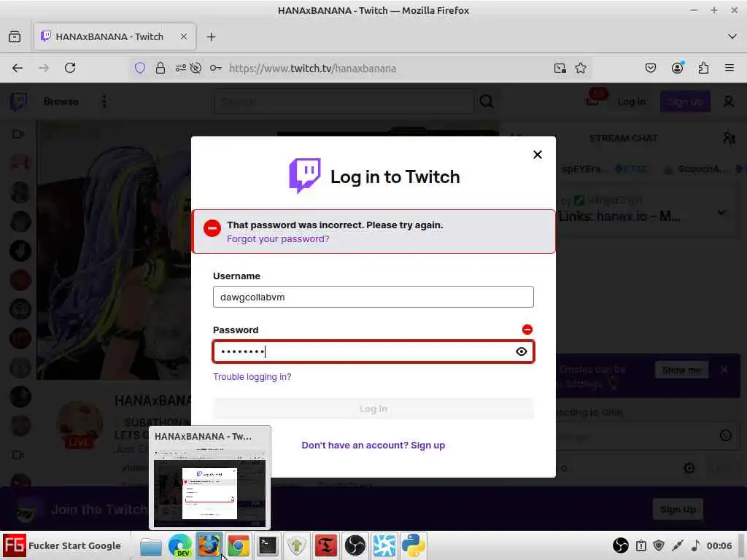Open the Firefox account icon
Screen dimensions: 747x560
tap(678, 68)
